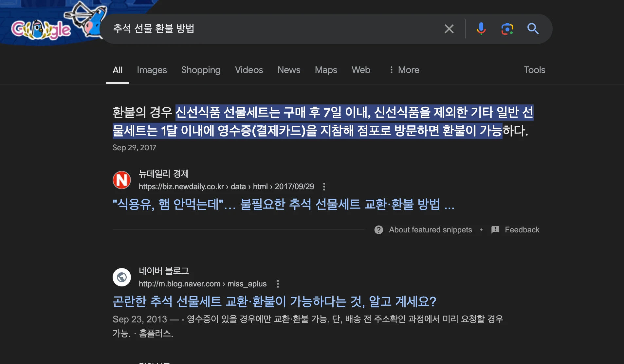
Task: Click the 네이버 블로그 globe favicon
Action: [x=121, y=277]
